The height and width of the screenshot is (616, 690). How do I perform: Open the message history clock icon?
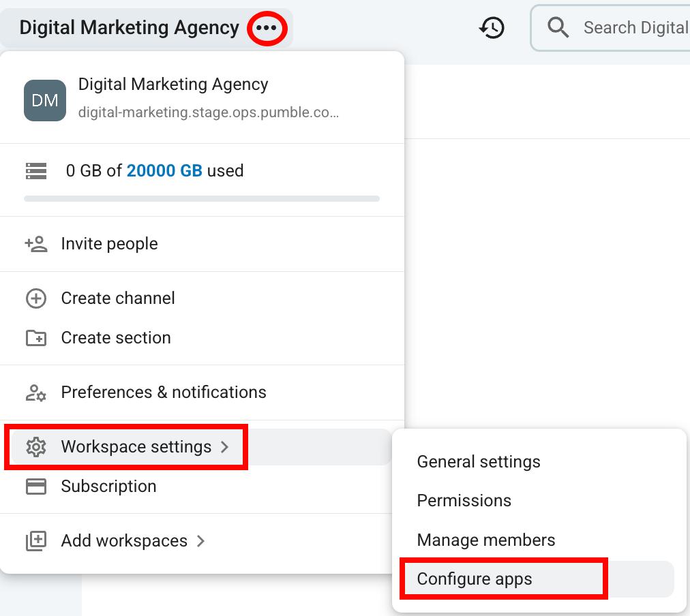click(x=492, y=28)
